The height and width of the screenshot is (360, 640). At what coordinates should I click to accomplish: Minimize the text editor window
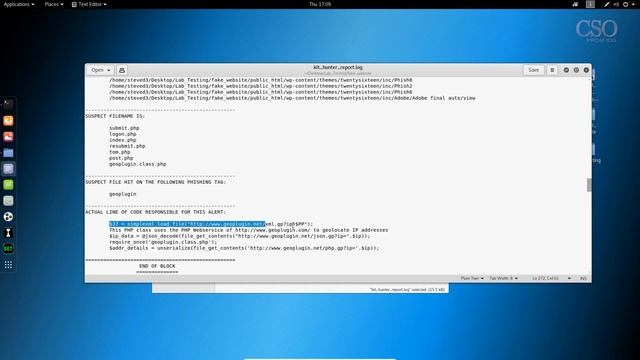click(566, 70)
